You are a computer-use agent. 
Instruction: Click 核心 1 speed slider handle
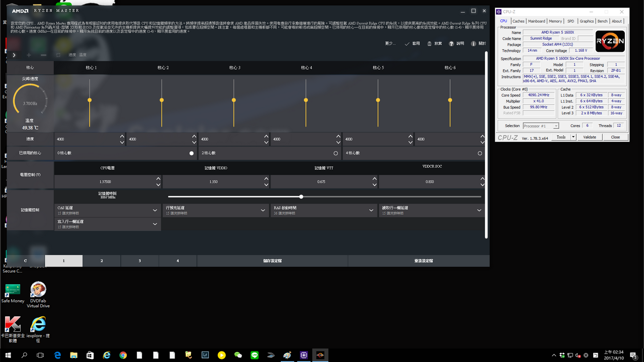point(90,100)
